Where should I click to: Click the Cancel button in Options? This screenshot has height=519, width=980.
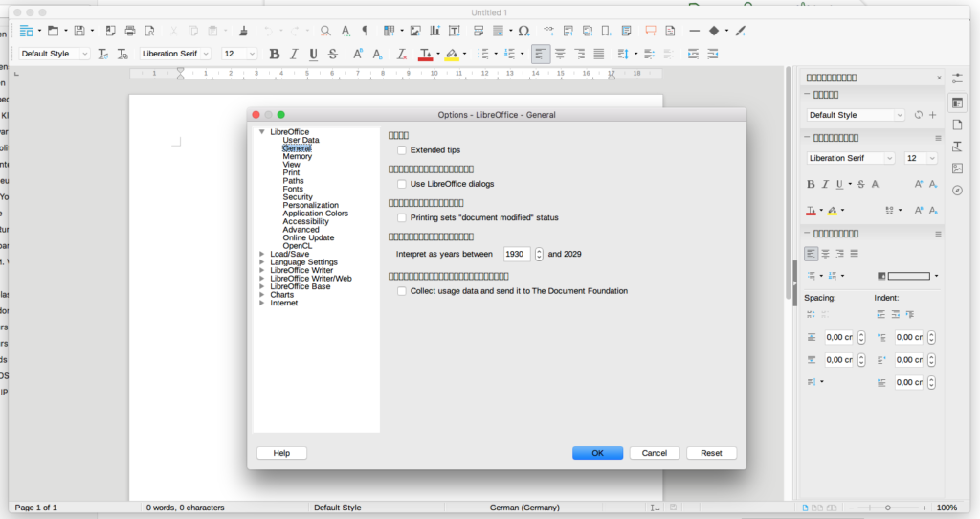[x=655, y=453]
